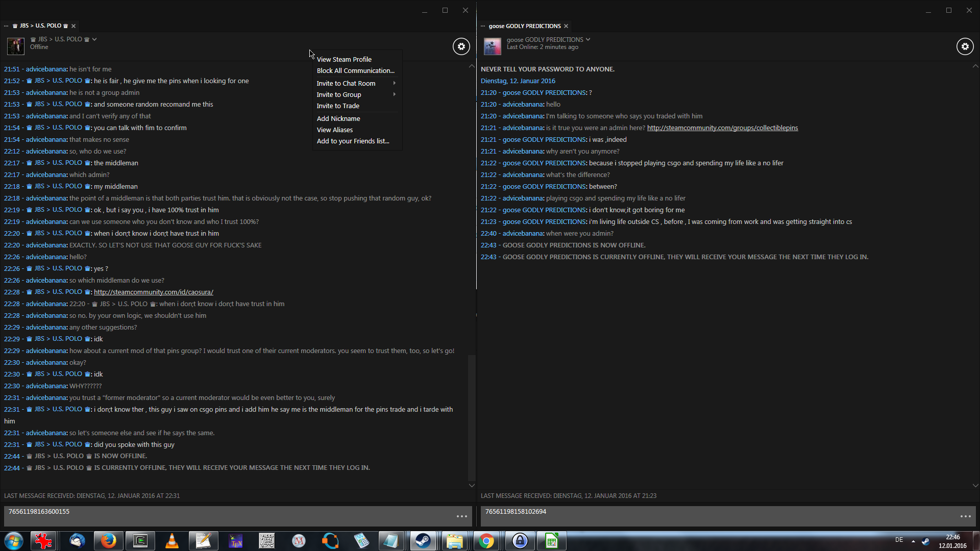Click the Steam taskbar icon

423,541
